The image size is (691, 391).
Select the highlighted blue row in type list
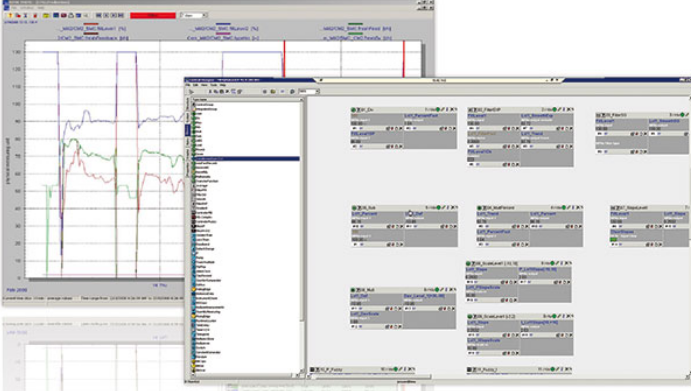pyautogui.click(x=246, y=159)
